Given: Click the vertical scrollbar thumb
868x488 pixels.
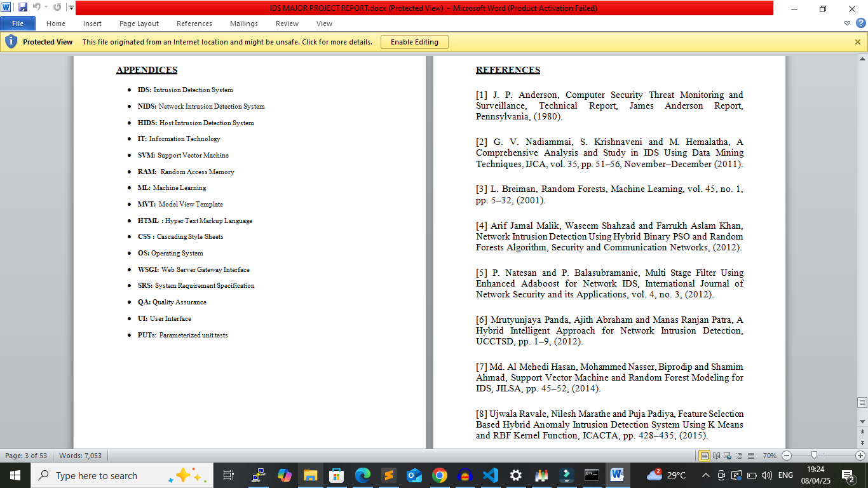Looking at the screenshot, I should tap(862, 403).
